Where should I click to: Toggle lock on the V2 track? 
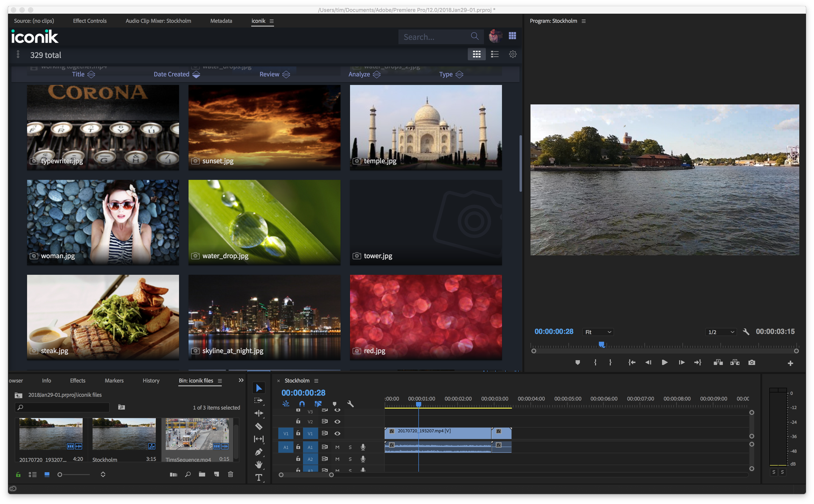(298, 421)
